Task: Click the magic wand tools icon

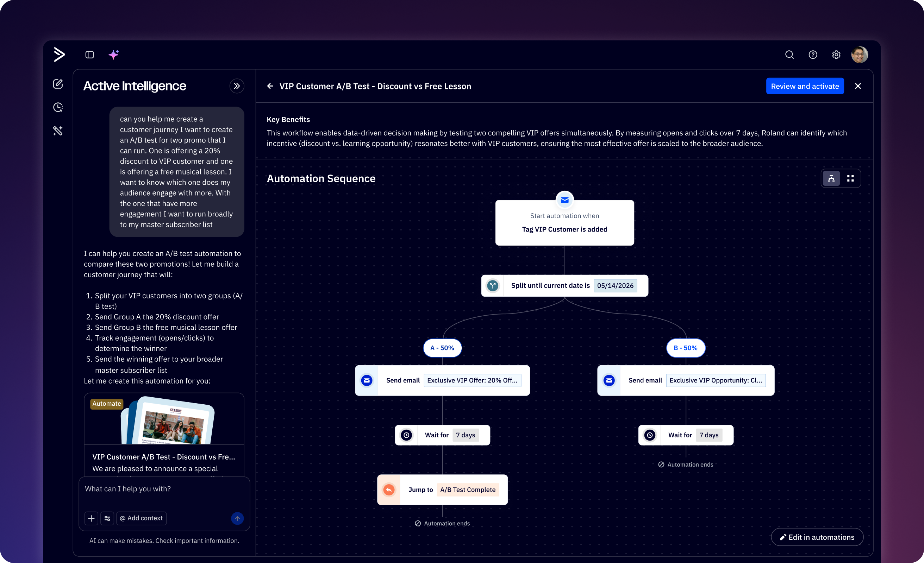Action: pyautogui.click(x=58, y=131)
